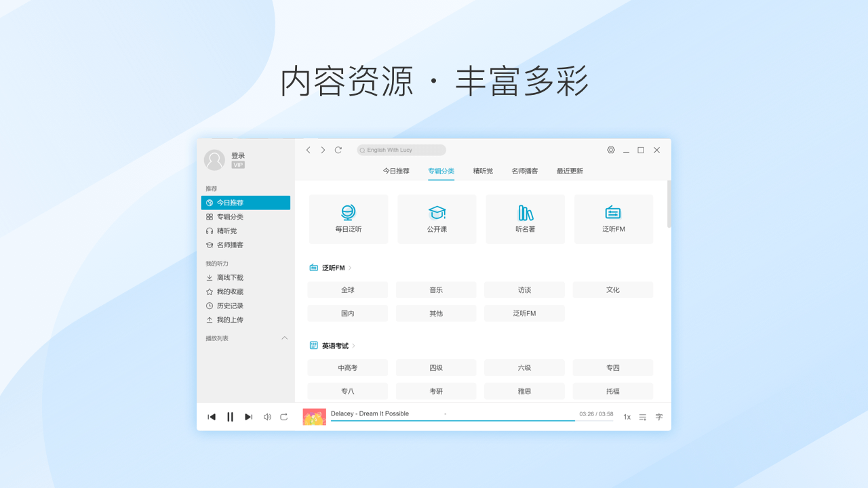Select the 访谈 category button

[525, 290]
